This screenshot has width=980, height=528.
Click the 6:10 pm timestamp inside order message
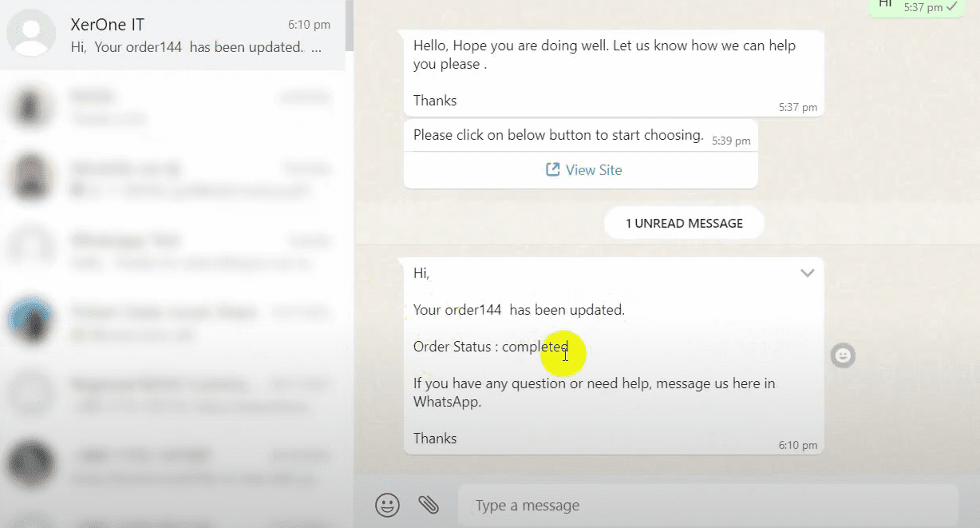coord(798,445)
